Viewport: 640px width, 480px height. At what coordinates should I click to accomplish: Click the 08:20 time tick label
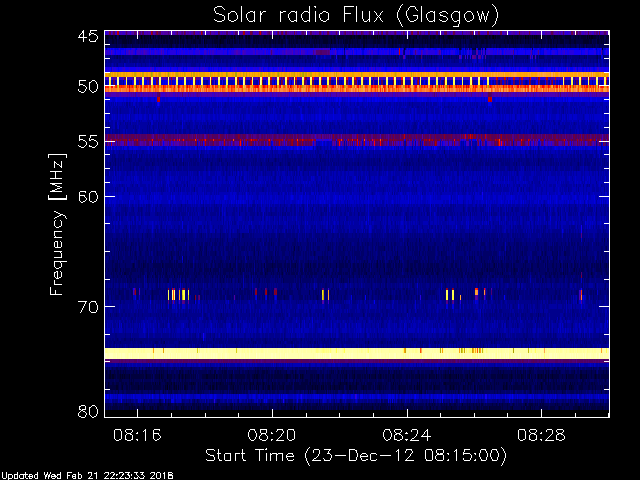pos(272,435)
